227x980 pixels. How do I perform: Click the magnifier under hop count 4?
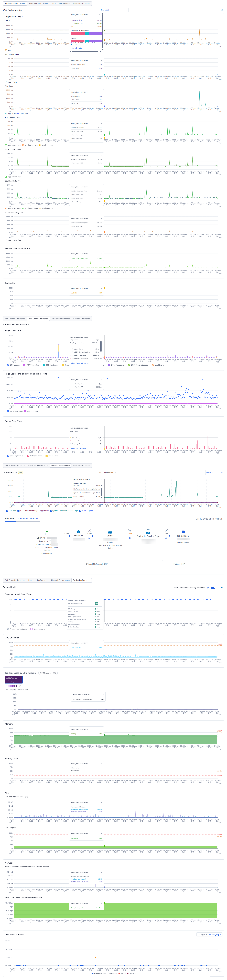[166, 538]
